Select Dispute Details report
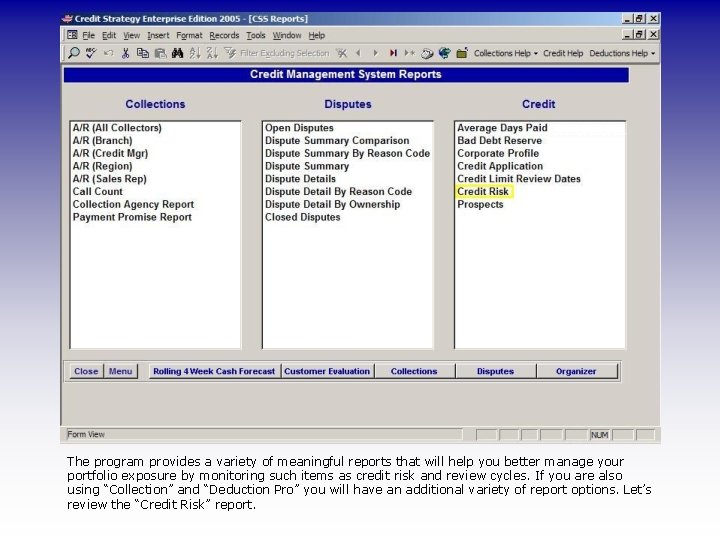720x540 pixels. click(300, 179)
